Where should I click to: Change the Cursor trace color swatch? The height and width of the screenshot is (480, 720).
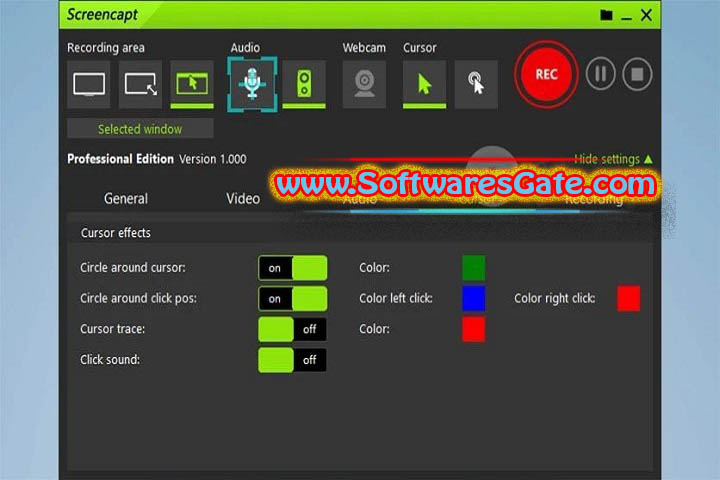[x=473, y=329]
